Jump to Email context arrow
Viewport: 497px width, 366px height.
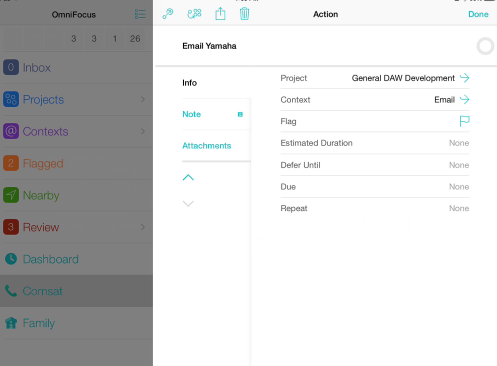coord(464,99)
